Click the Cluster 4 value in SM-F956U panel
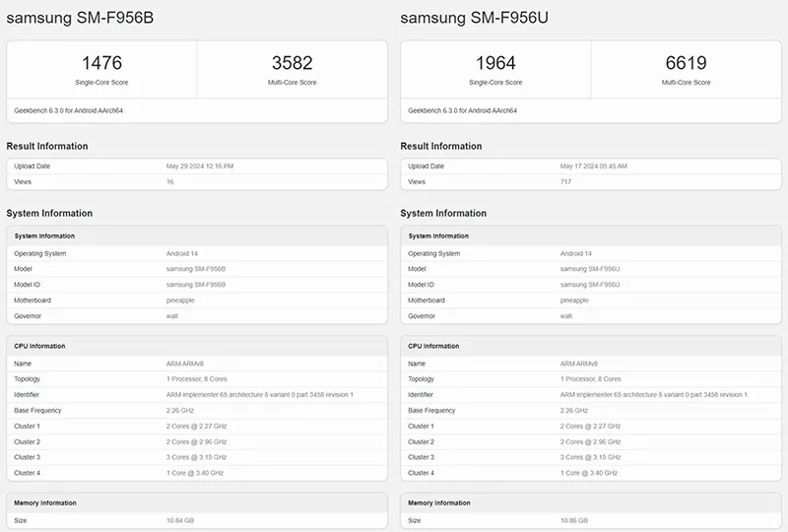788x532 pixels. coord(588,473)
